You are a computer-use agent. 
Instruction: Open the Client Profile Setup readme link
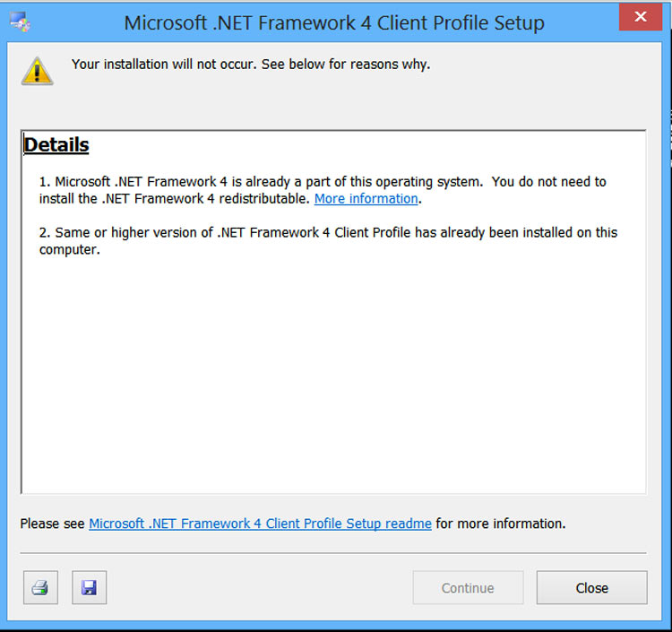click(260, 524)
